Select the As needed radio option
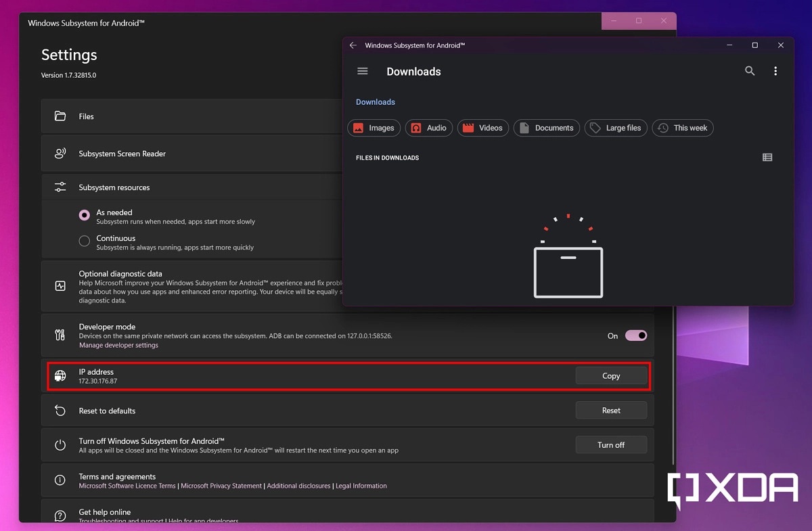This screenshot has width=812, height=531. point(85,216)
